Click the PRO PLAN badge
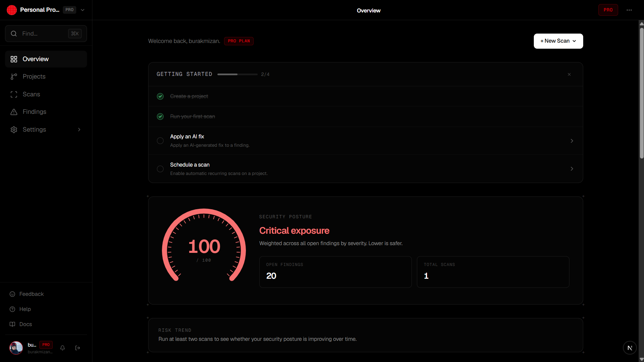The image size is (644, 362). point(239,41)
